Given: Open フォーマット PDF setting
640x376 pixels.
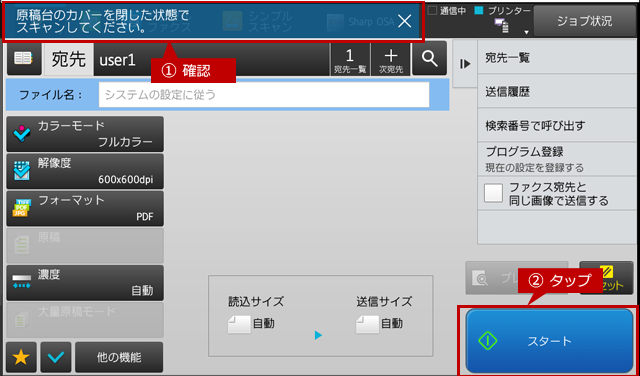Looking at the screenshot, I should click(85, 209).
